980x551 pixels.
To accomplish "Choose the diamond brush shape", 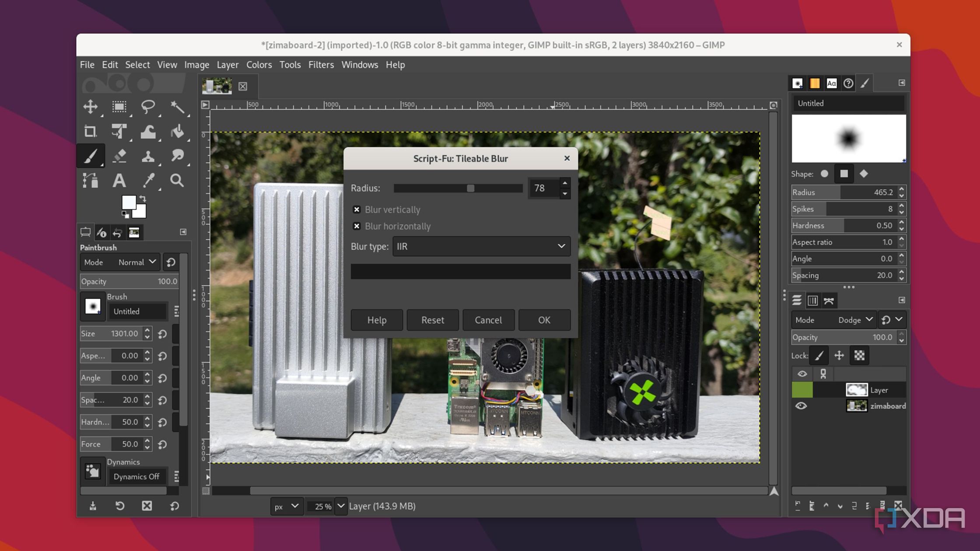I will coord(864,174).
